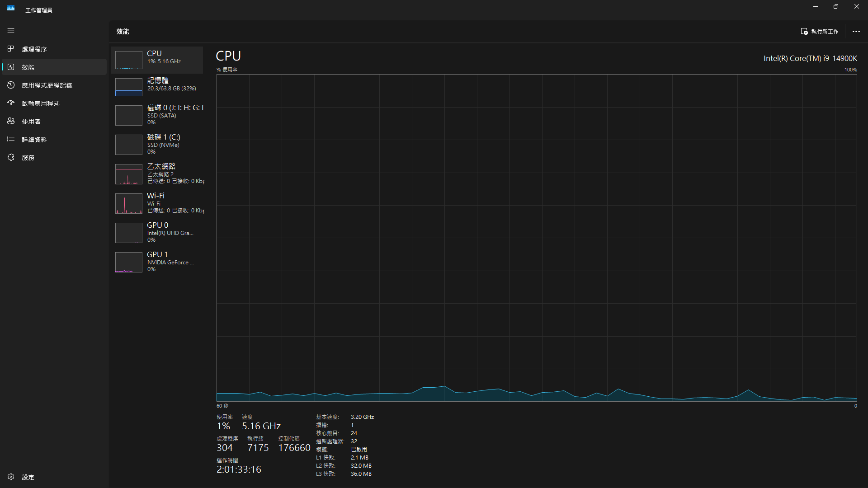Image resolution: width=868 pixels, height=488 pixels.
Task: Select the 應用程式歷程記錄 history icon
Action: tap(11, 85)
